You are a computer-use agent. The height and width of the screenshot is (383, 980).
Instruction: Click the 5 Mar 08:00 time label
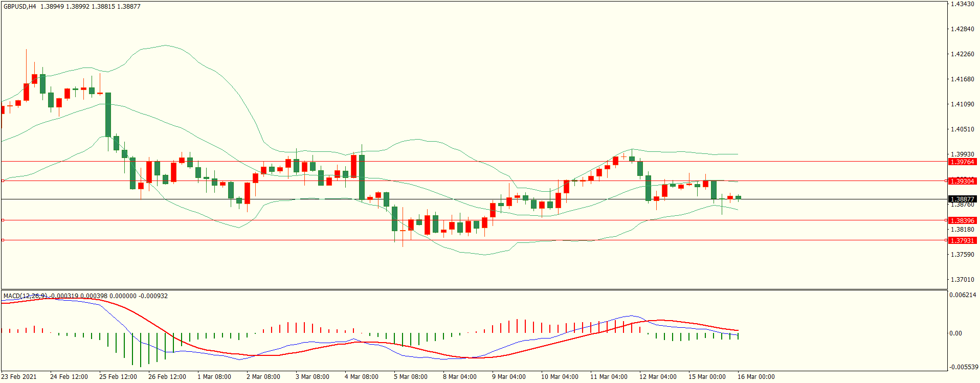pyautogui.click(x=411, y=377)
